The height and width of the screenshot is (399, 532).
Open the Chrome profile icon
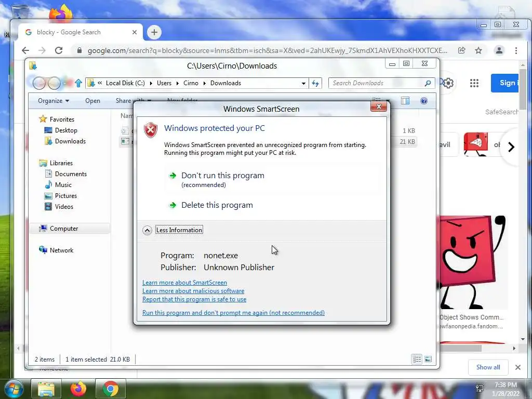(499, 50)
